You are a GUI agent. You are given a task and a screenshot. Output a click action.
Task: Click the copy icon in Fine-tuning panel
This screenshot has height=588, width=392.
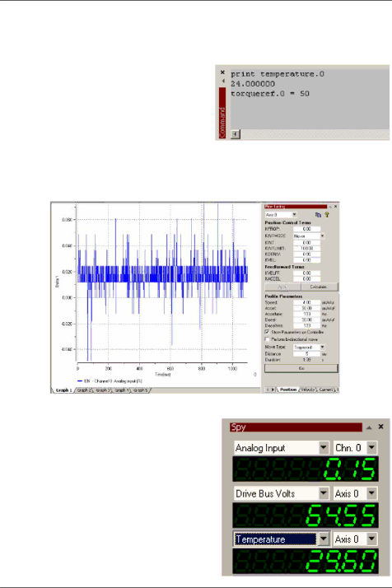click(318, 215)
